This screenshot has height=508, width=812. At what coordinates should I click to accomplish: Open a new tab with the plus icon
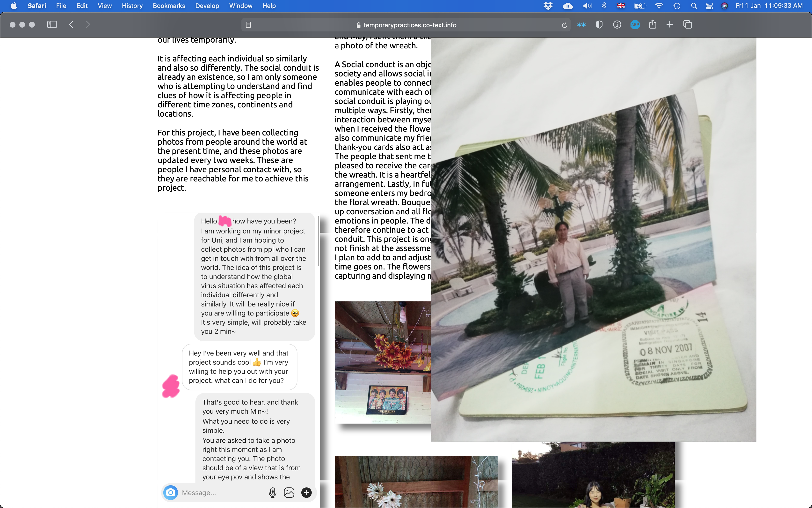pyautogui.click(x=670, y=24)
